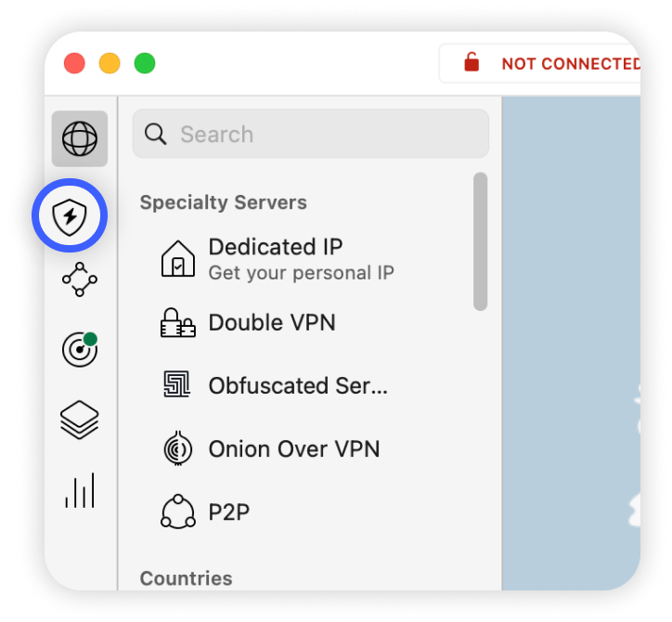Click the magnifier icon in search
Screen dimensions: 672x622
156,135
